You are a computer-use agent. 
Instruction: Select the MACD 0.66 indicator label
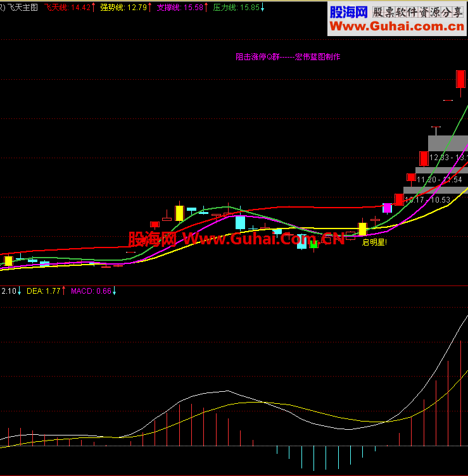(x=91, y=291)
